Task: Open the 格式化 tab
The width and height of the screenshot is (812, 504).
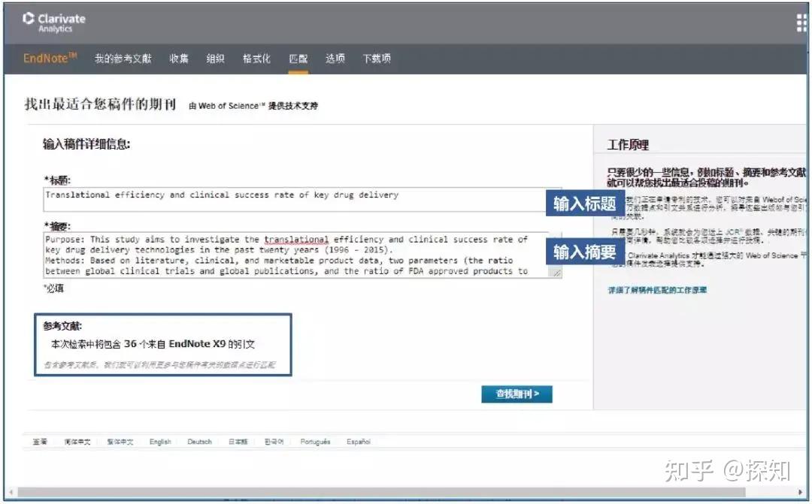Action: pyautogui.click(x=256, y=59)
